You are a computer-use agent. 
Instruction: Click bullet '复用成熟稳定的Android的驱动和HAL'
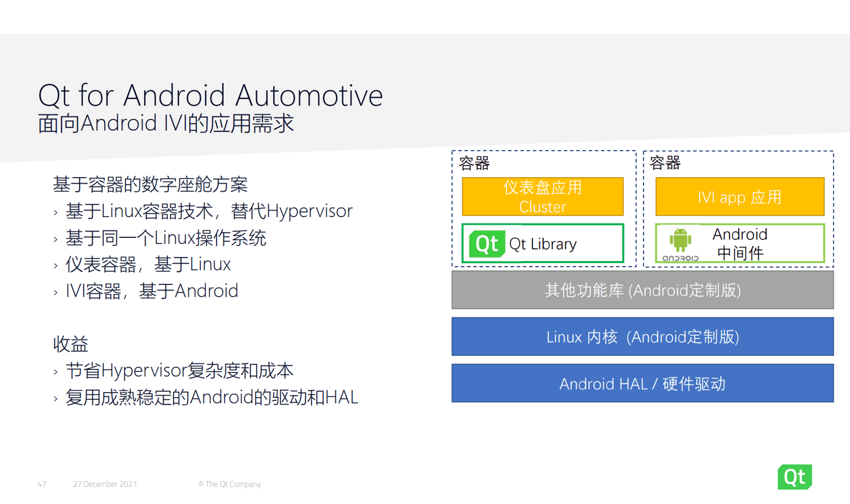[x=211, y=397]
